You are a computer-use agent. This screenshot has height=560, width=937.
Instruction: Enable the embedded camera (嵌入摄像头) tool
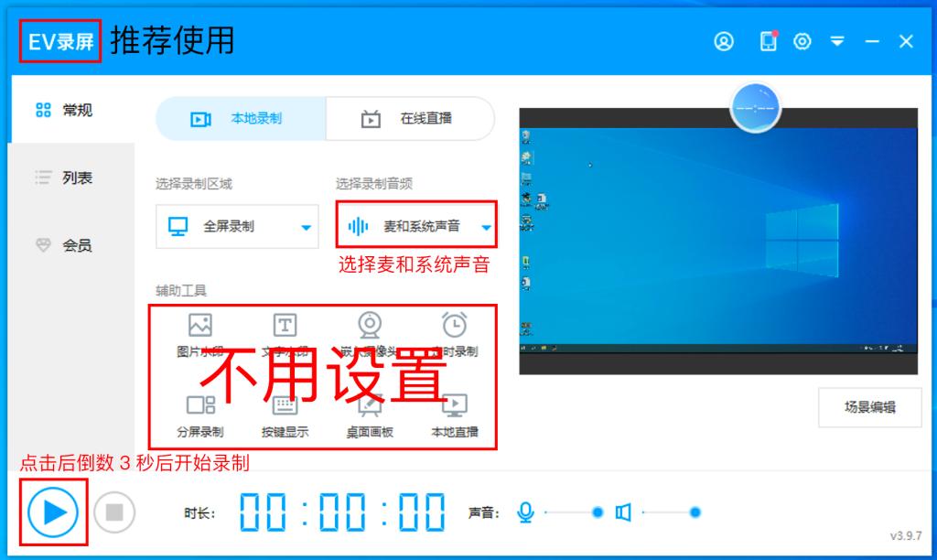(x=370, y=325)
